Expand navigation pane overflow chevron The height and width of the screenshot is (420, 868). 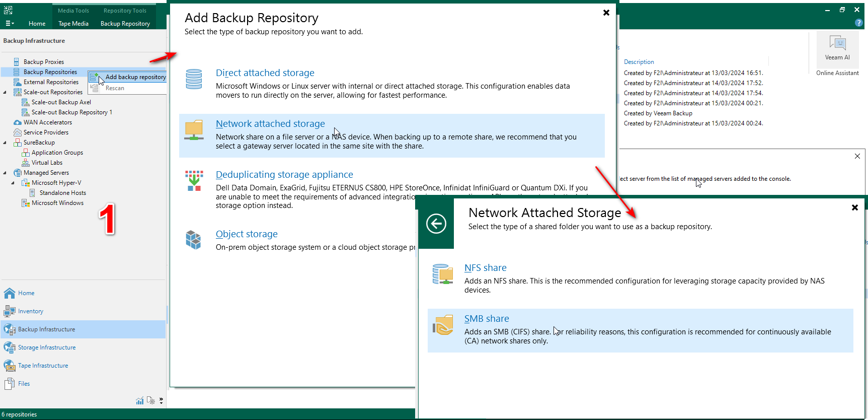161,401
